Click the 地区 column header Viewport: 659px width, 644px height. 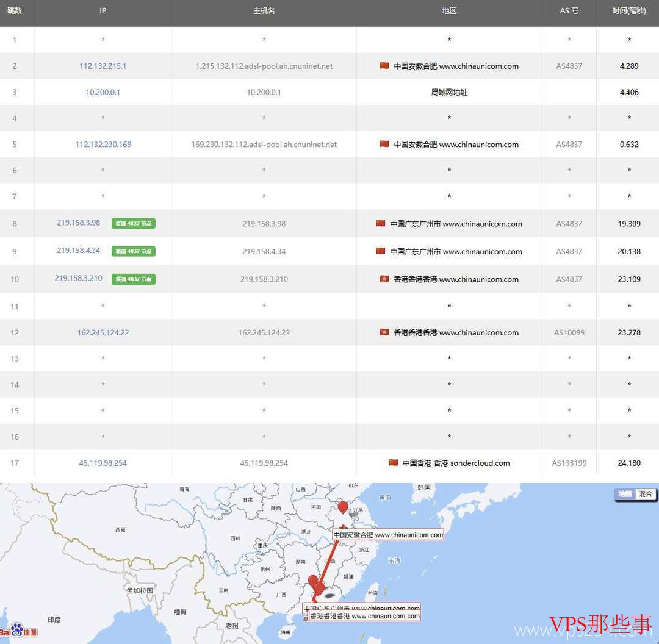tap(449, 11)
